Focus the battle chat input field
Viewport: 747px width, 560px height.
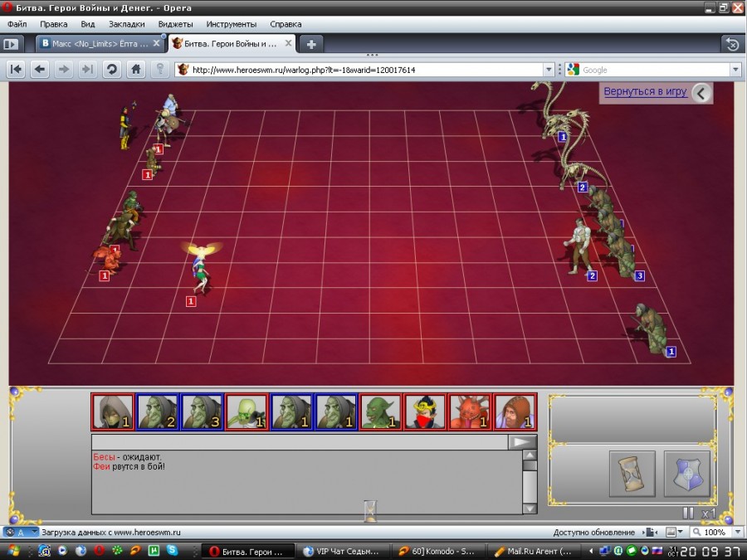click(x=300, y=442)
